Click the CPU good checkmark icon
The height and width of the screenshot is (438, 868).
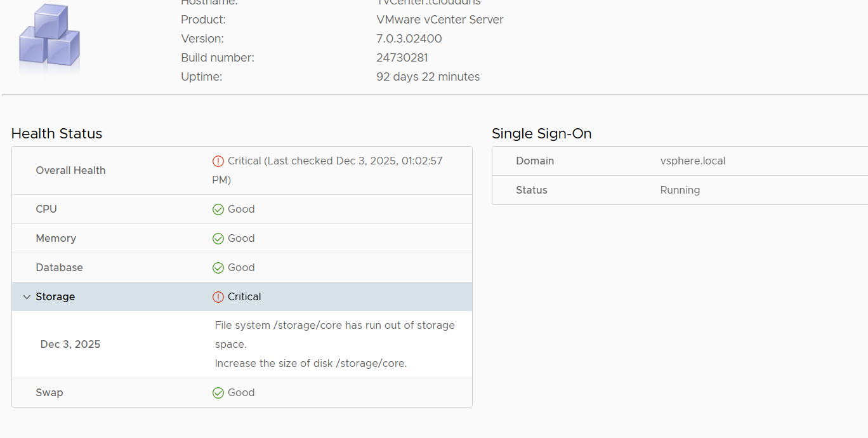click(218, 209)
